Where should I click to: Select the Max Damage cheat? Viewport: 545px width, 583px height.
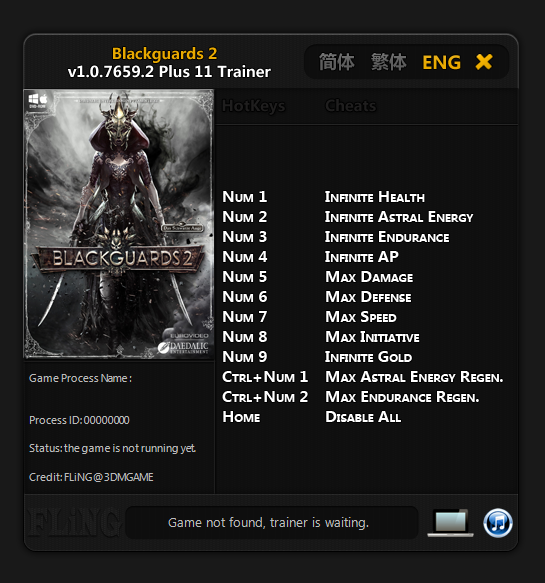(x=369, y=277)
